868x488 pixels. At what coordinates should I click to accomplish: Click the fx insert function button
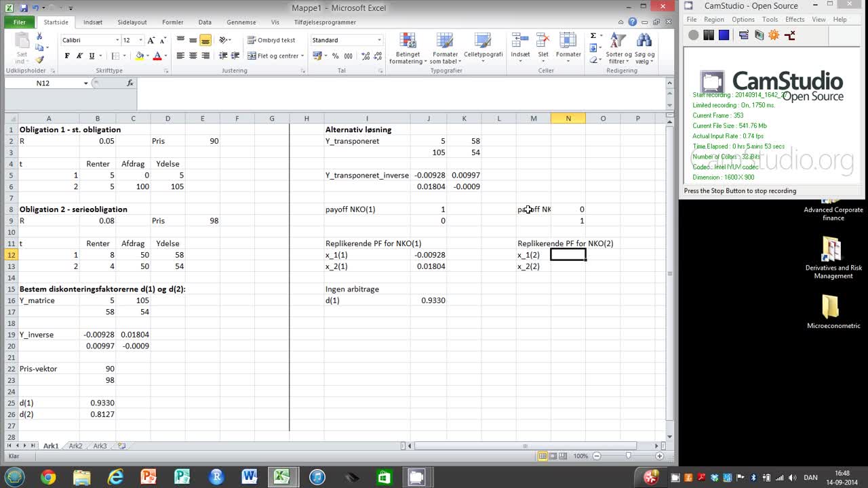tap(130, 83)
